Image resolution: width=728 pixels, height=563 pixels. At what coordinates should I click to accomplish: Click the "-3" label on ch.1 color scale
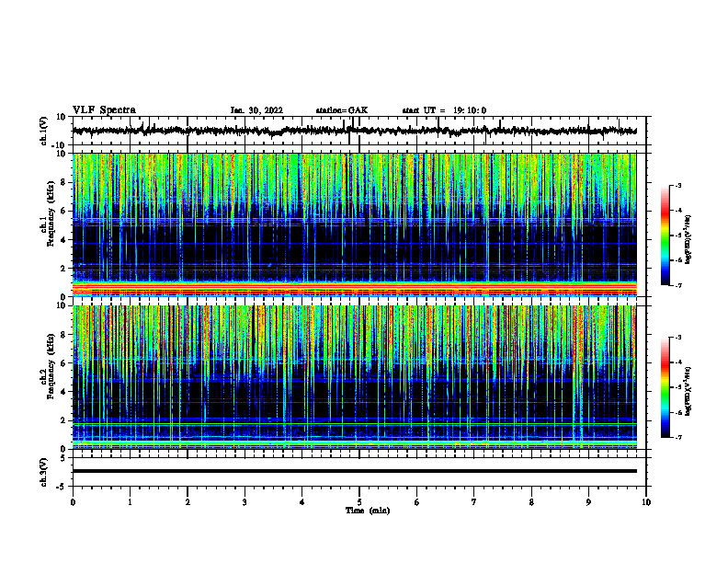677,185
